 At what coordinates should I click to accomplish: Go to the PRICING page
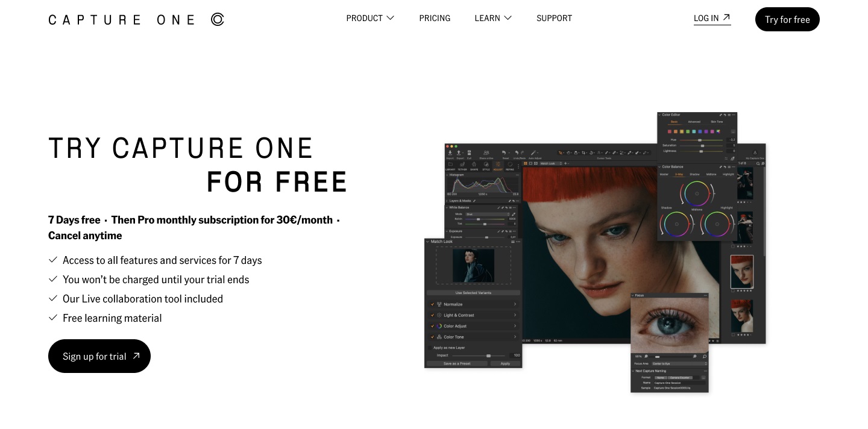pos(435,18)
